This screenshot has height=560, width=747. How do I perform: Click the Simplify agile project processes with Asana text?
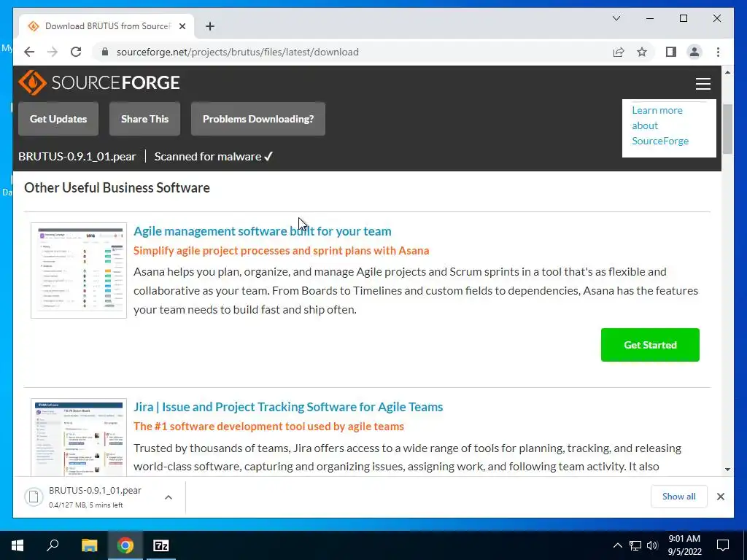click(x=281, y=251)
